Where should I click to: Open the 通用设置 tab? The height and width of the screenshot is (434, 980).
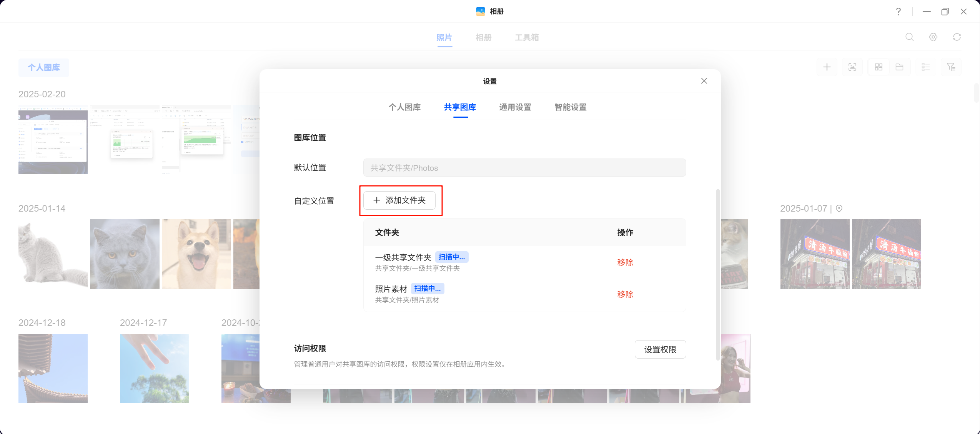click(515, 107)
